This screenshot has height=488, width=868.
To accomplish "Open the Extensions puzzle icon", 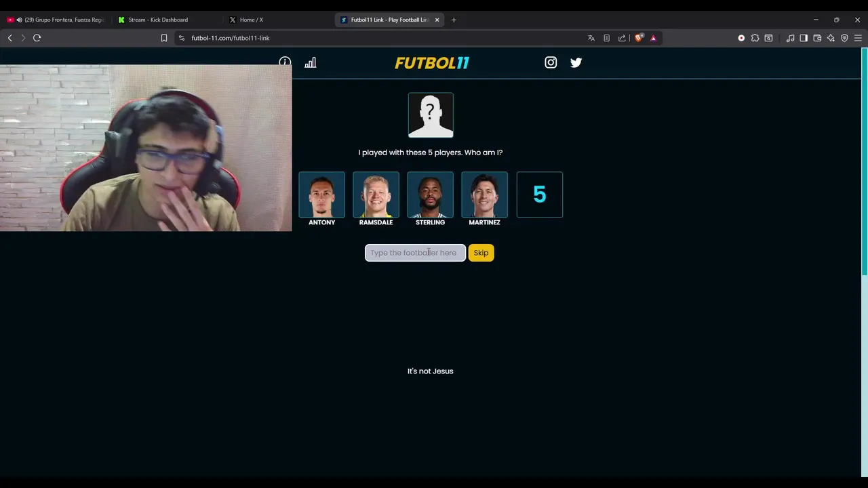I will tap(755, 38).
